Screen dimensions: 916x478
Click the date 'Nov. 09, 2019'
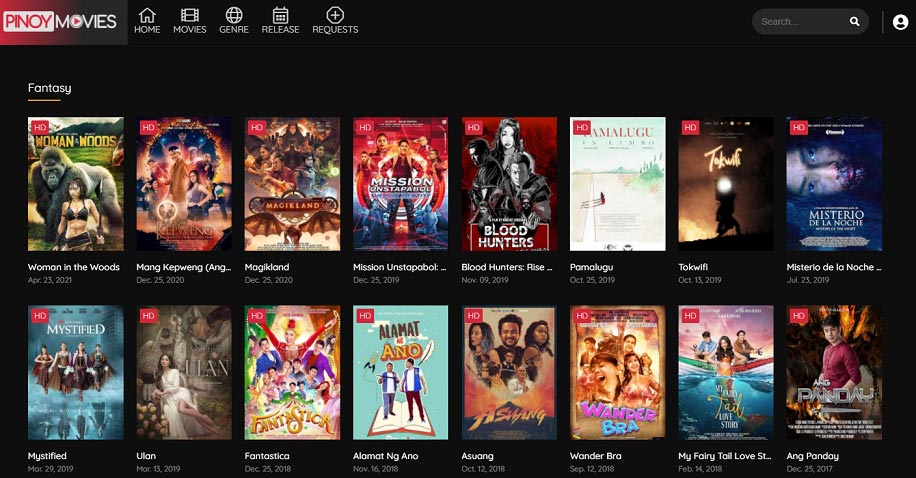485,280
